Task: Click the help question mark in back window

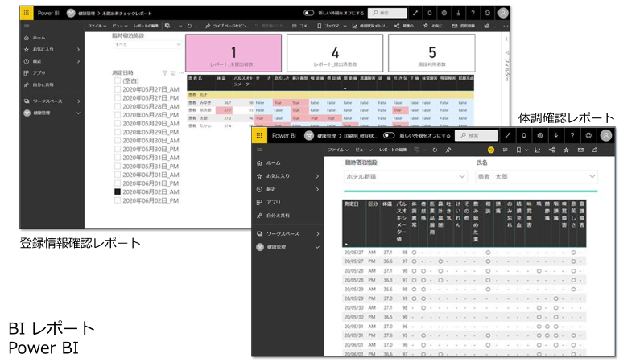Action: click(473, 13)
